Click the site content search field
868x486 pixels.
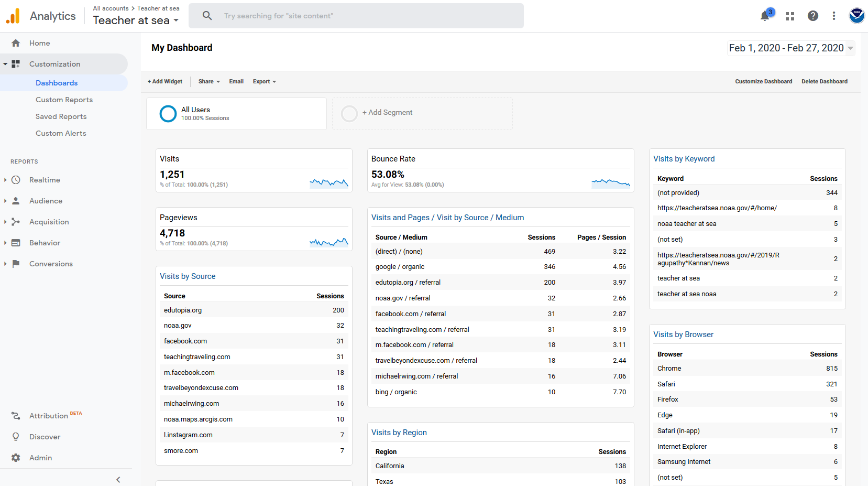click(x=356, y=16)
